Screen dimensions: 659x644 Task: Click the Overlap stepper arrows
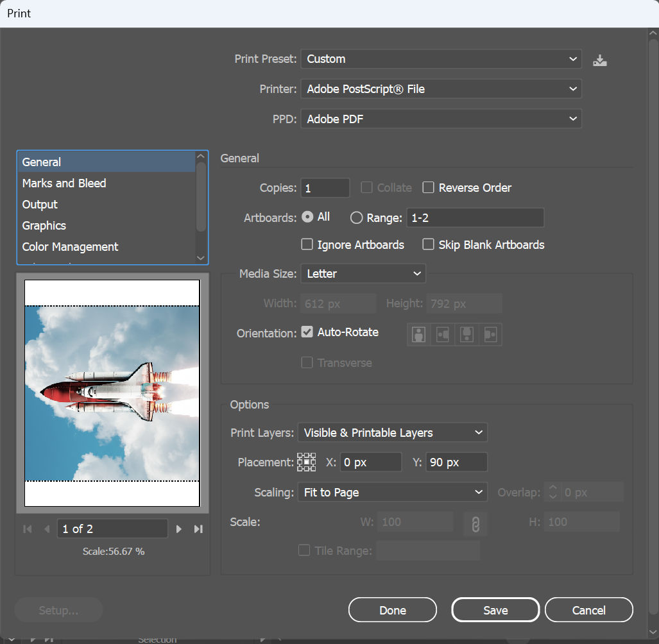point(553,492)
